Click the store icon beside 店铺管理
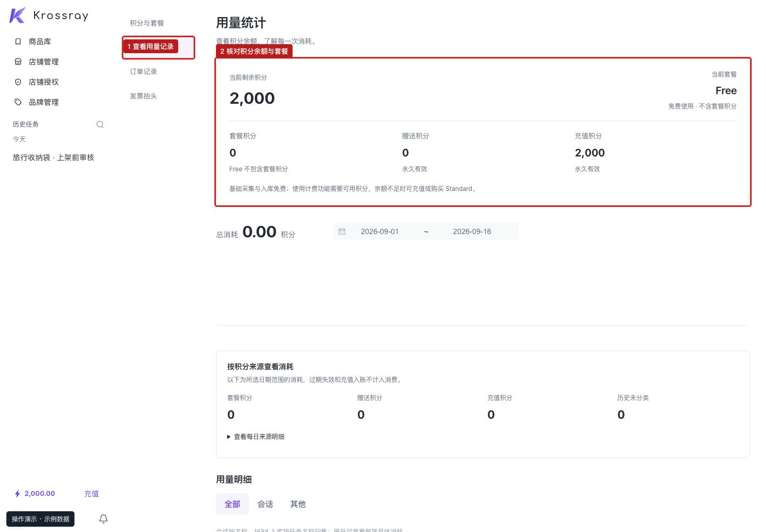Screen dimensions: 766x532 (x=18, y=62)
